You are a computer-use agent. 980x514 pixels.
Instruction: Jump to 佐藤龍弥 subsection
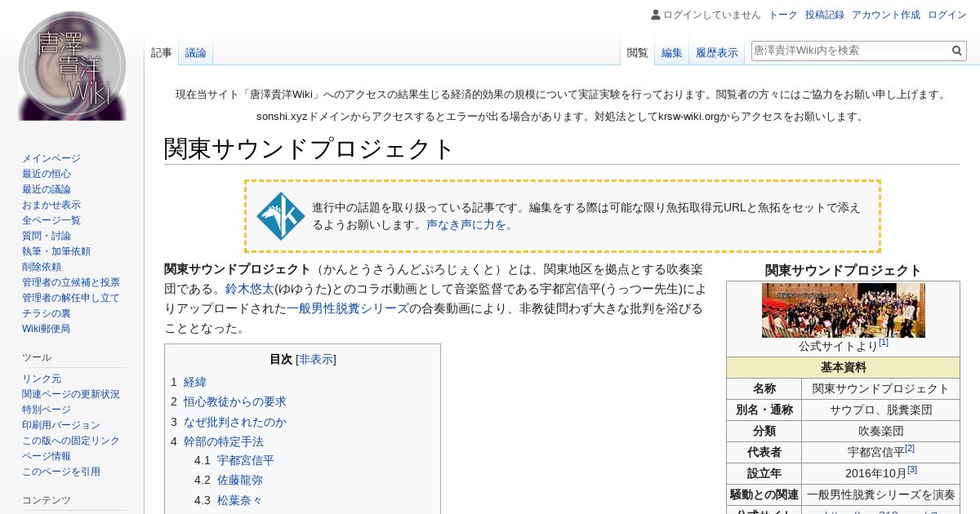pyautogui.click(x=240, y=480)
